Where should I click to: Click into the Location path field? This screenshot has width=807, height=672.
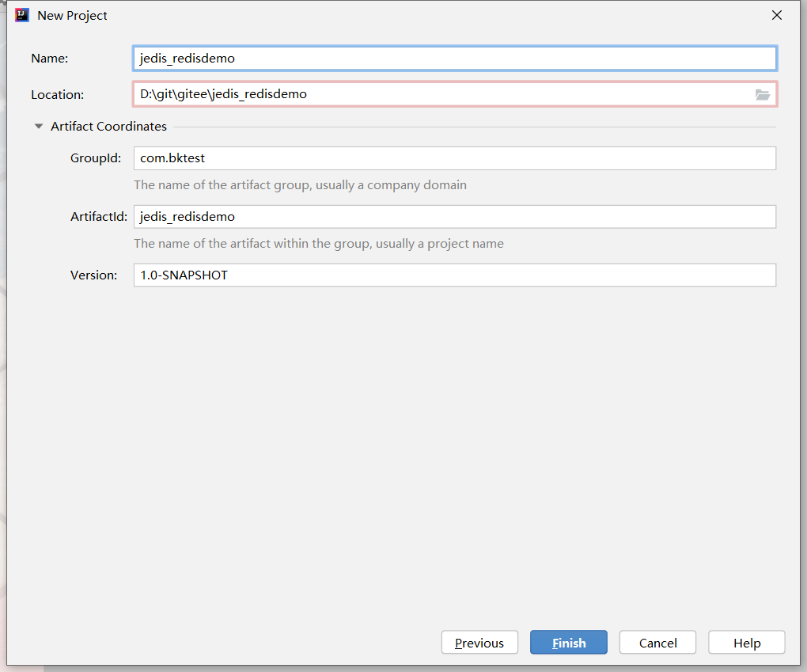pyautogui.click(x=443, y=94)
